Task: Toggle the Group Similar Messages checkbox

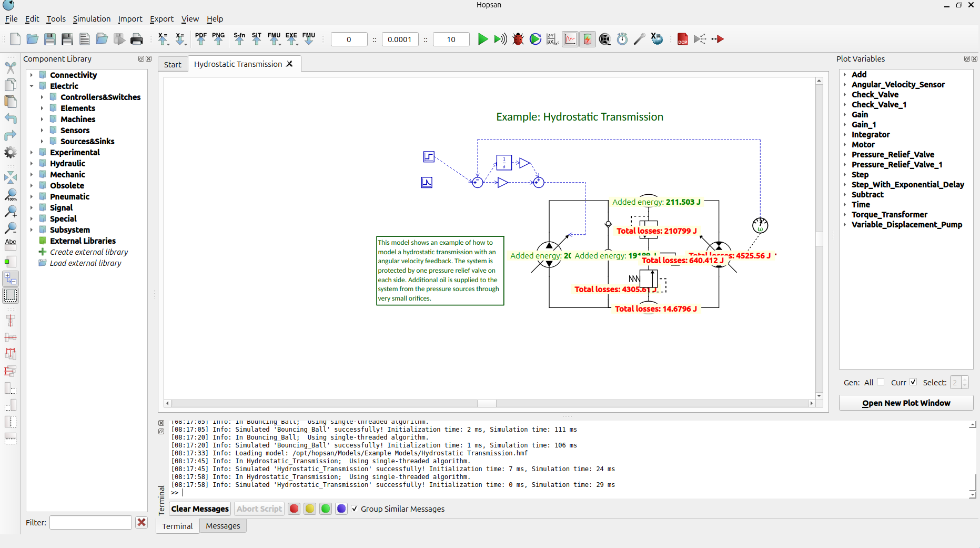Action: point(355,509)
